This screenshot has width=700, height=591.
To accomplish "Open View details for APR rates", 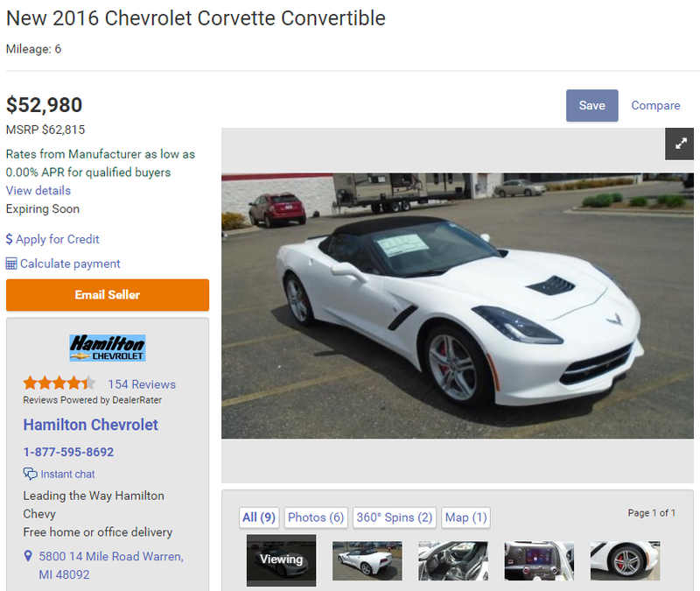I will (38, 191).
